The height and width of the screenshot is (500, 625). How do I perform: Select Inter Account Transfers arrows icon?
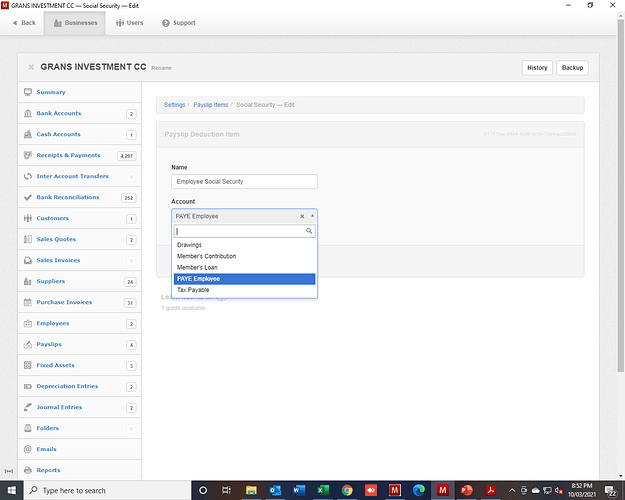(x=28, y=176)
